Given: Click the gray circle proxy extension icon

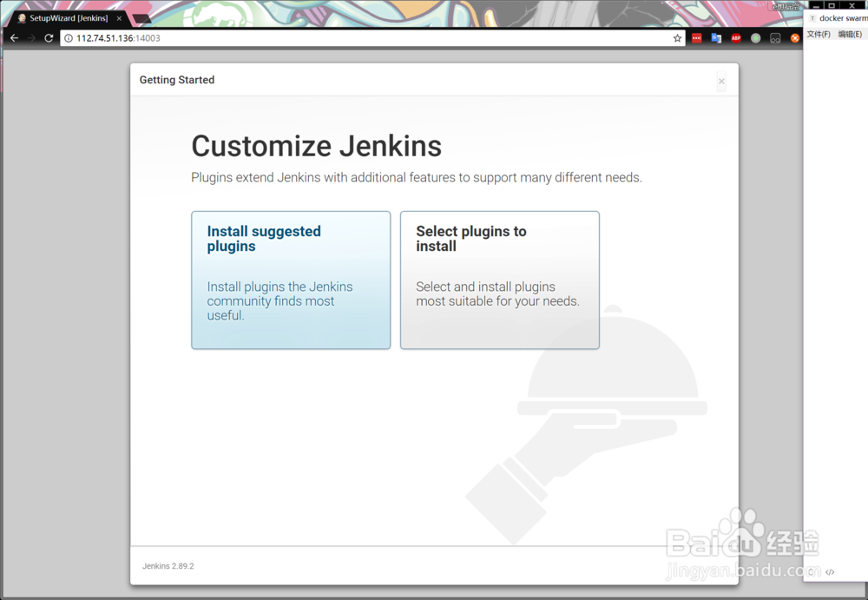Looking at the screenshot, I should click(x=755, y=37).
